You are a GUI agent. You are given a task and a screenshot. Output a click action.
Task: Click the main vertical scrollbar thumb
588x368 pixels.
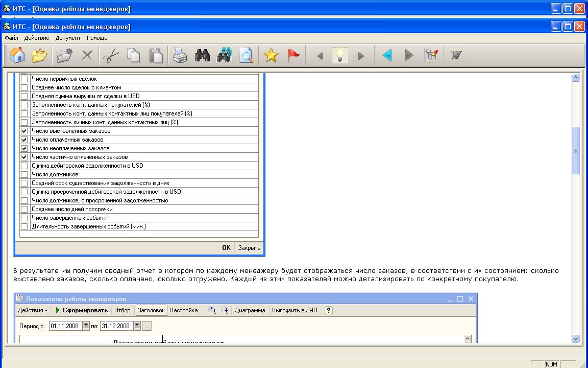(x=576, y=151)
